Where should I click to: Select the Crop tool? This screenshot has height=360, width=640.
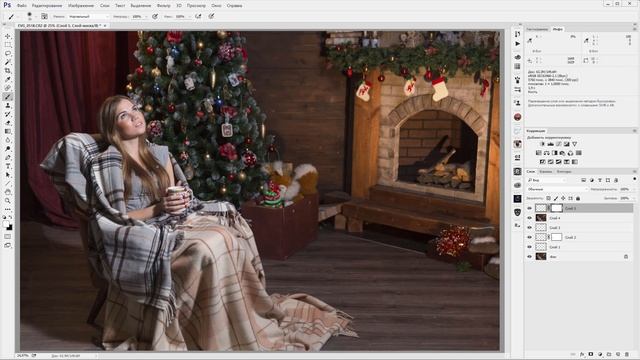tap(8, 71)
